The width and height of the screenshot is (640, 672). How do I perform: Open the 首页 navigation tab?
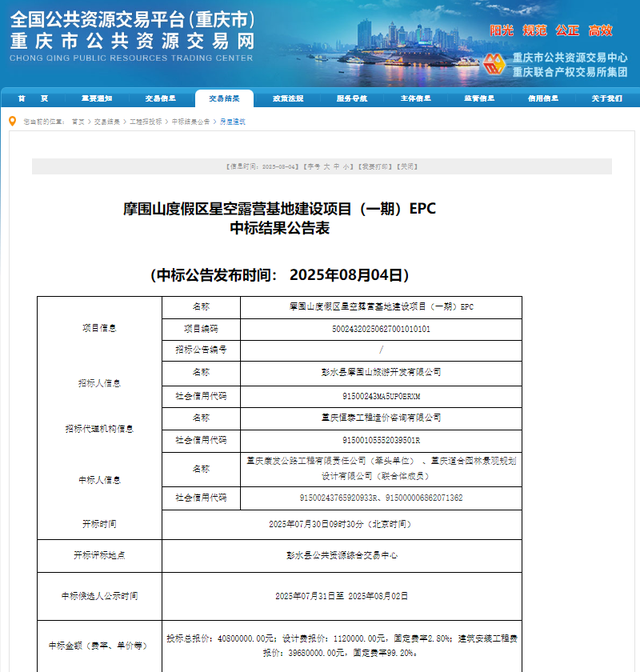point(33,99)
